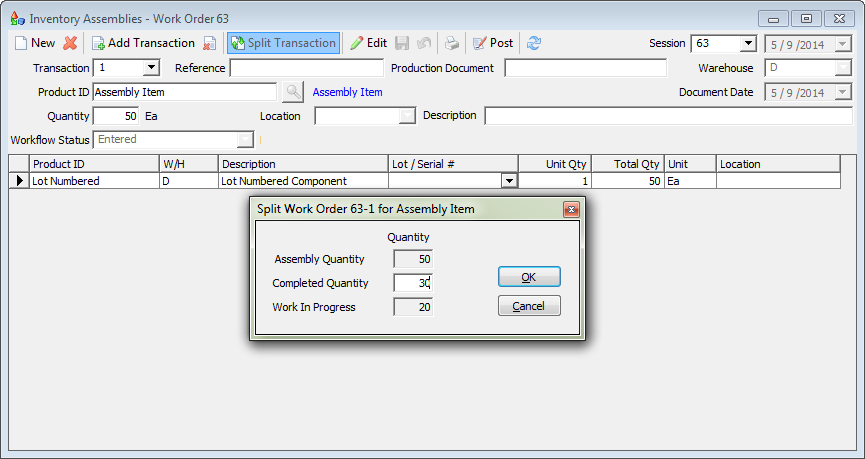865x459 pixels.
Task: Minimize the Inventory Assemblies window
Action: point(773,19)
